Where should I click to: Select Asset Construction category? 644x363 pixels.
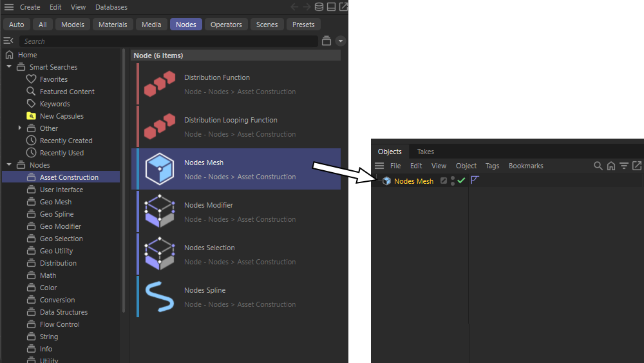coord(61,177)
